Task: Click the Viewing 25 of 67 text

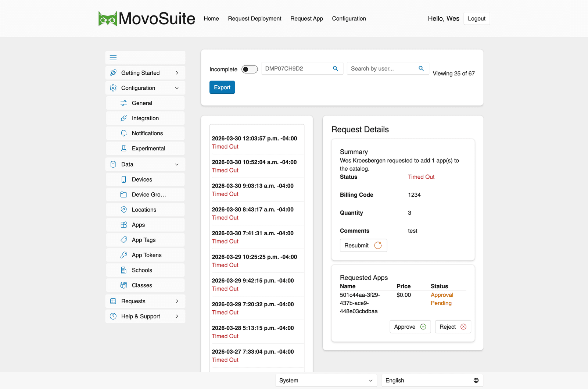Action: [x=453, y=74]
